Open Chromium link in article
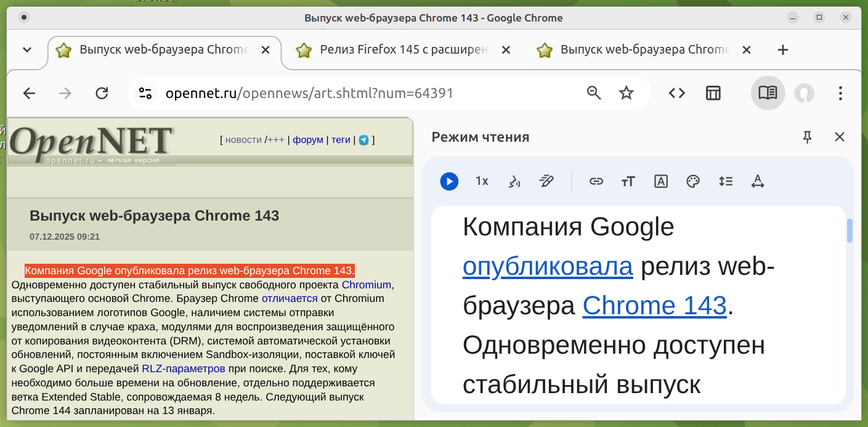The height and width of the screenshot is (427, 868). (x=367, y=285)
